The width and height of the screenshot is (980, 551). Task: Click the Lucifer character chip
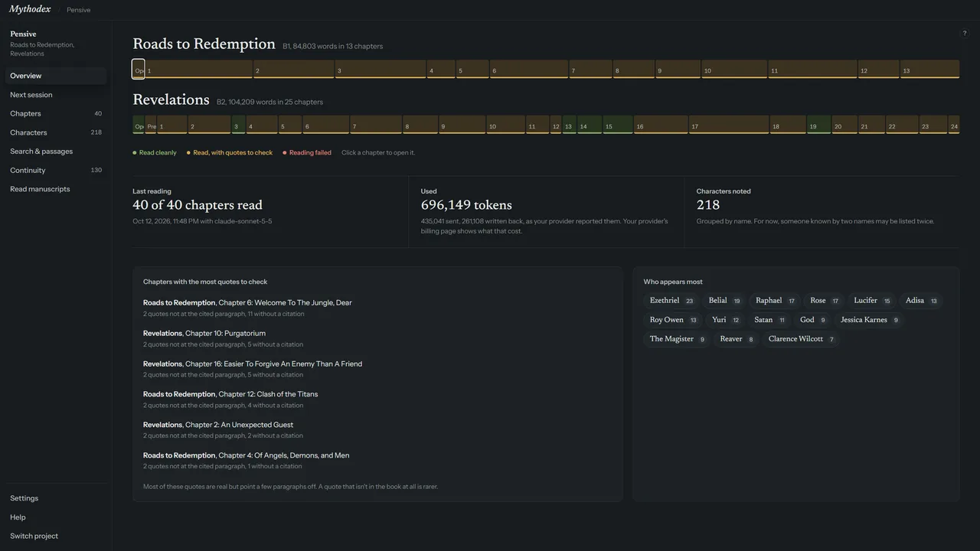point(872,301)
